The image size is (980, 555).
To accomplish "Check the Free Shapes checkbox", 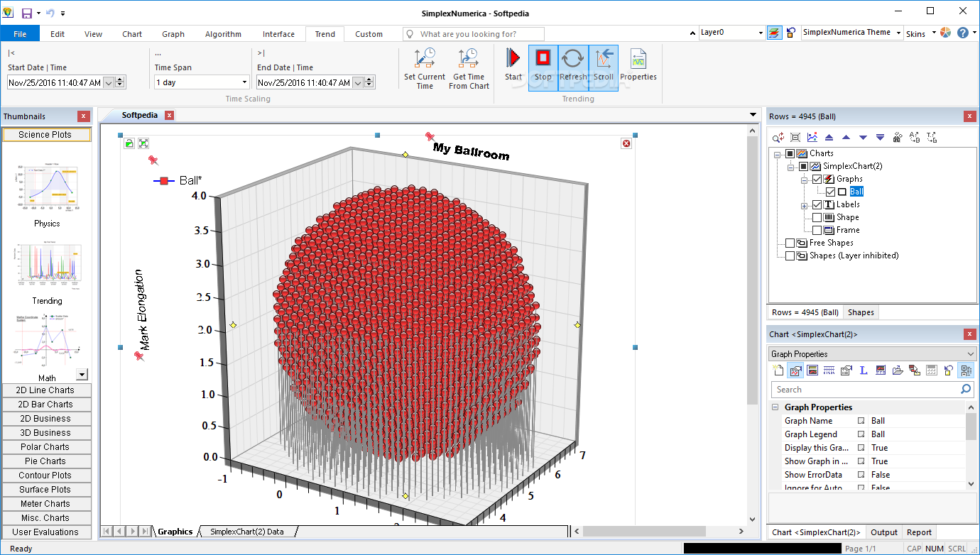I will [790, 243].
